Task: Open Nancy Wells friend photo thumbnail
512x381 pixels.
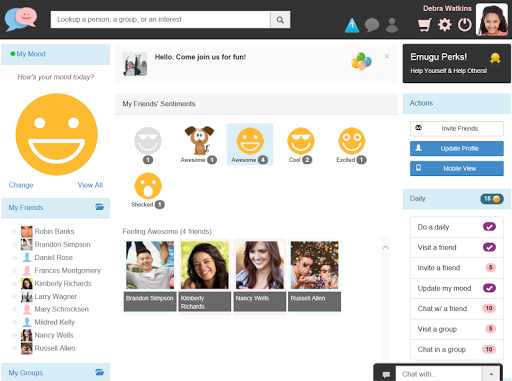Action: click(260, 265)
